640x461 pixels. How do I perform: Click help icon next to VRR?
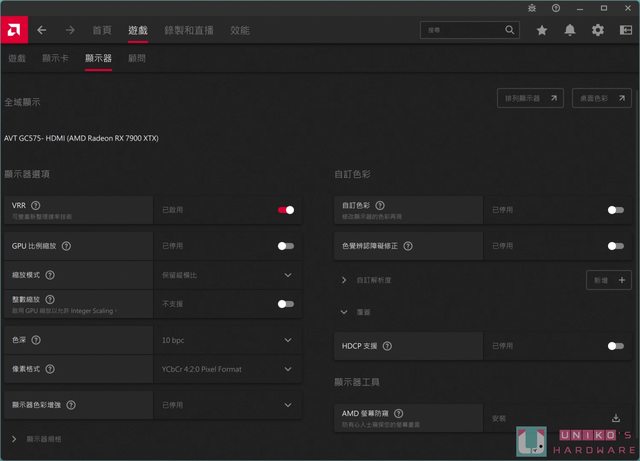(36, 205)
